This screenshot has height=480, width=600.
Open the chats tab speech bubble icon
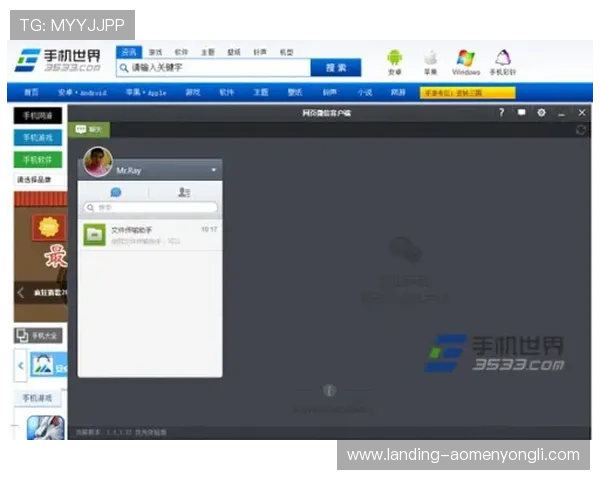point(115,191)
